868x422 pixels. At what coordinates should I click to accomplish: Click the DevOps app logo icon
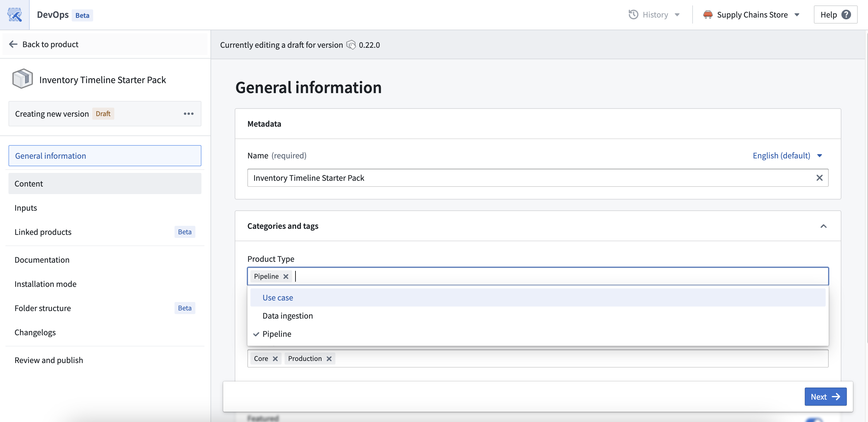(x=15, y=15)
